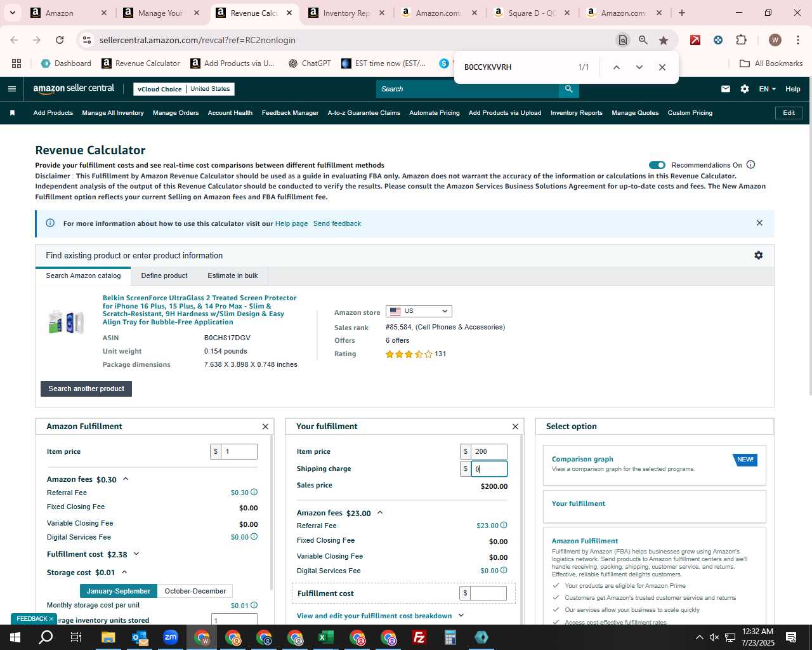This screenshot has height=650, width=812.
Task: Click the Edit navigation button
Action: [789, 113]
